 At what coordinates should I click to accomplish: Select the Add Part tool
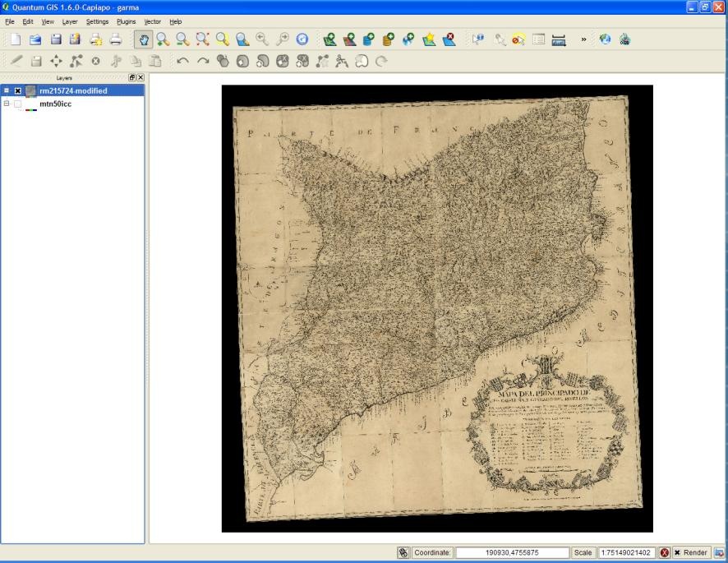(x=263, y=61)
